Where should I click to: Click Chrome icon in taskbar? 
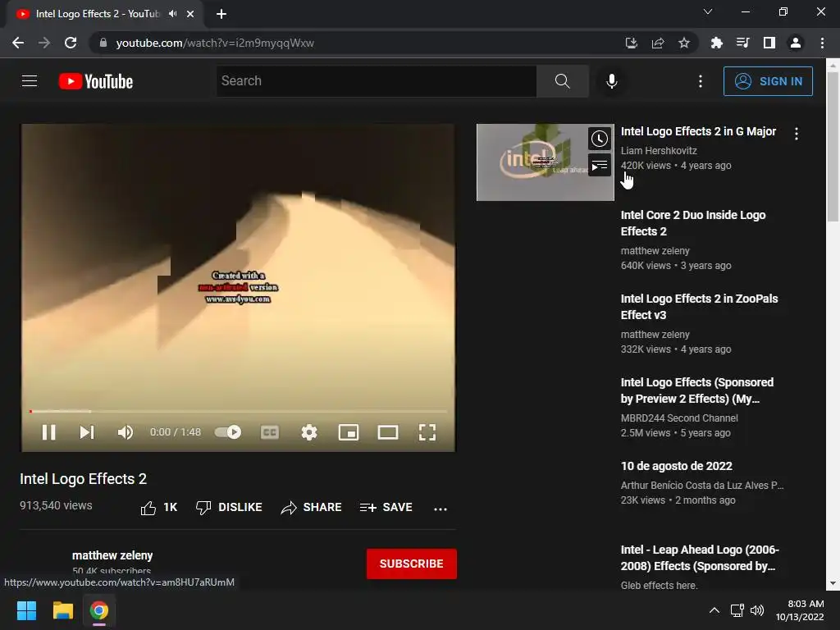[x=99, y=610]
